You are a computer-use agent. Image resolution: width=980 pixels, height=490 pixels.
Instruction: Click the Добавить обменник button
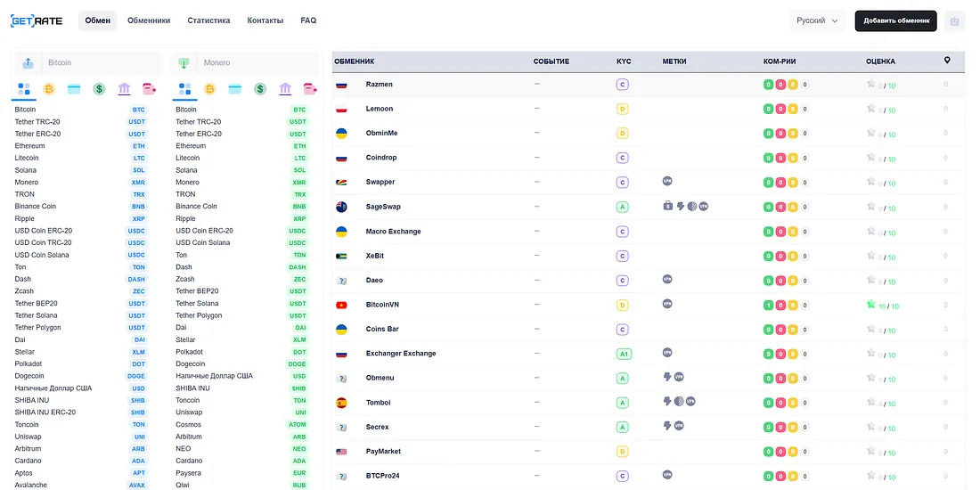click(895, 20)
